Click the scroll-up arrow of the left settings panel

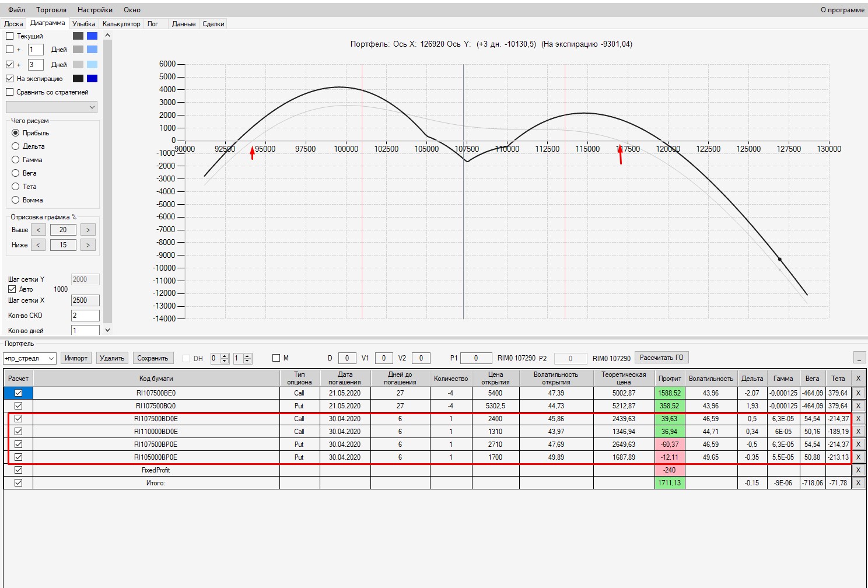(x=107, y=36)
